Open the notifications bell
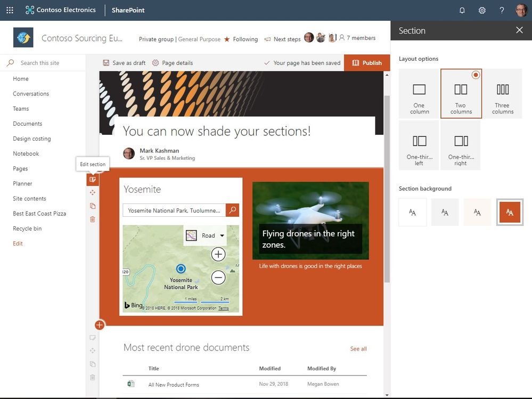 (462, 10)
